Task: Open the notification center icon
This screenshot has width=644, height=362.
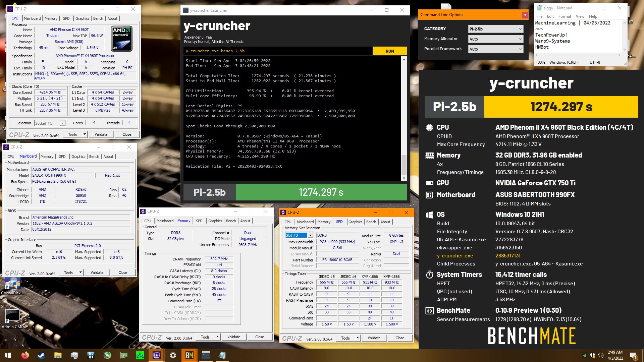Action: pyautogui.click(x=633, y=355)
